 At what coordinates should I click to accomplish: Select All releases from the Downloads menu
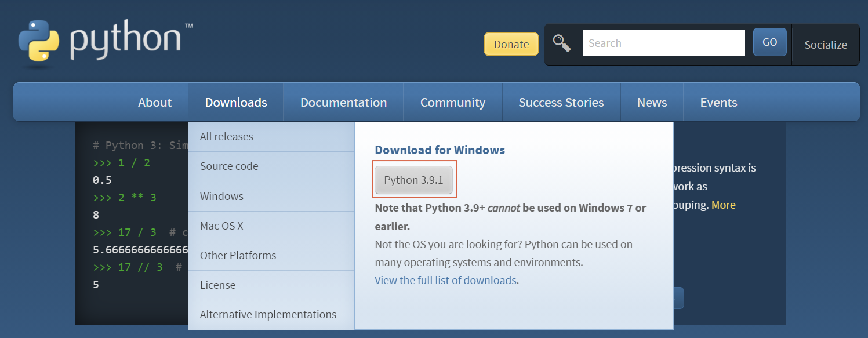(226, 136)
